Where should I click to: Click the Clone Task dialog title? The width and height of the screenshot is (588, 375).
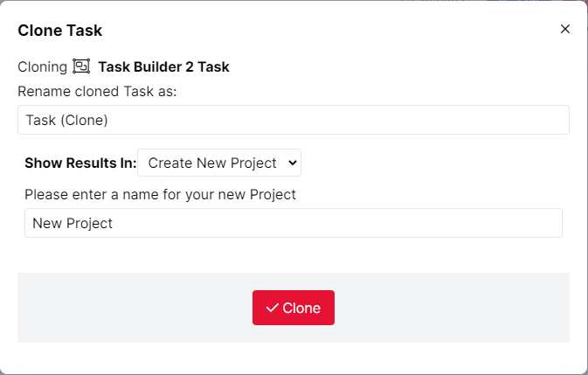click(x=60, y=31)
